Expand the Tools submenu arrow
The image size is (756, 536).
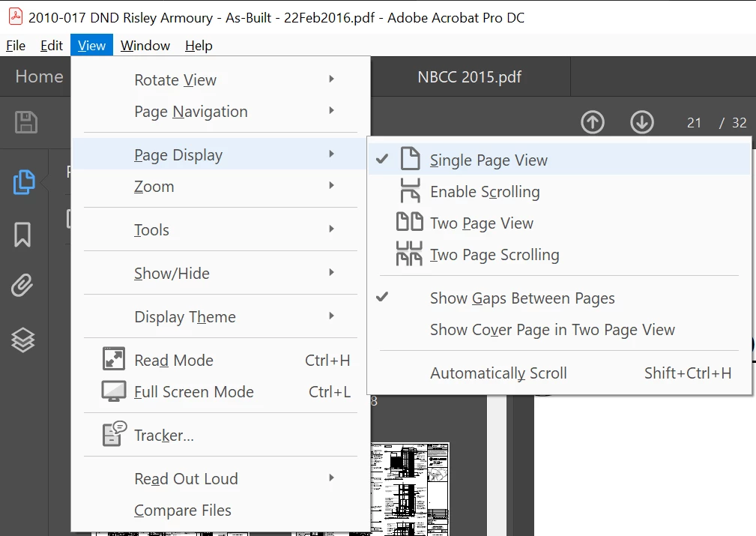[331, 229]
